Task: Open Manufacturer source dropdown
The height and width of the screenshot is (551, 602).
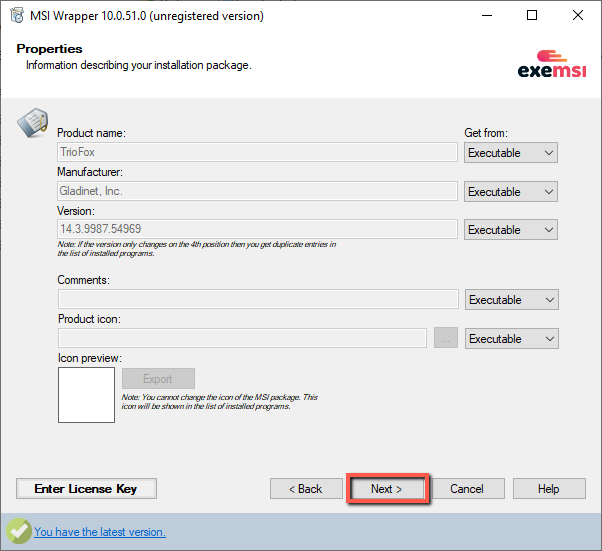Action: 511,192
